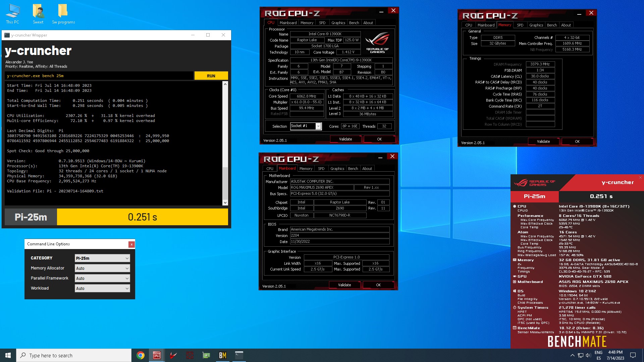
Task: Open Graphics tab in CPU-Z Mainboard window
Action: pos(337,169)
